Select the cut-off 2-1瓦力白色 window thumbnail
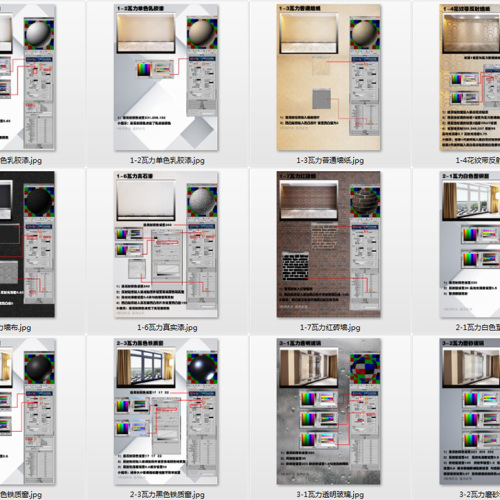500x500 pixels. tap(470, 244)
